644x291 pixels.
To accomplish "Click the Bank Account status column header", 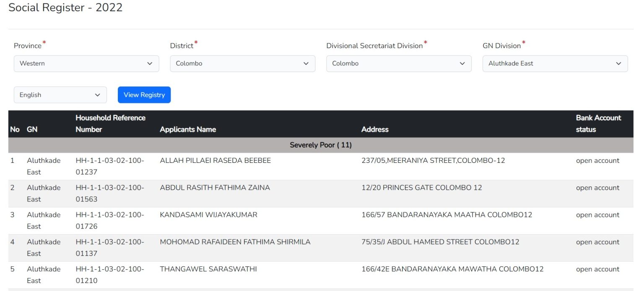I will pyautogui.click(x=598, y=124).
